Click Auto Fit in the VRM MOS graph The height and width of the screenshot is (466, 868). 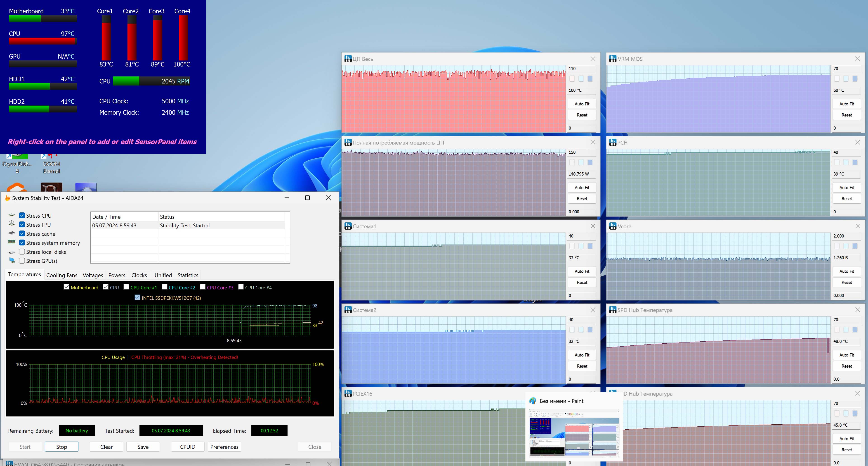click(x=847, y=104)
